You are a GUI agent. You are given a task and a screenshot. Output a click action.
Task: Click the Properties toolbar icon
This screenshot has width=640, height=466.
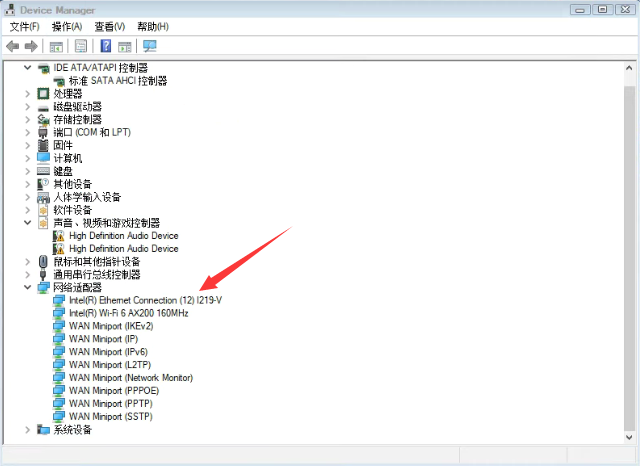click(81, 46)
